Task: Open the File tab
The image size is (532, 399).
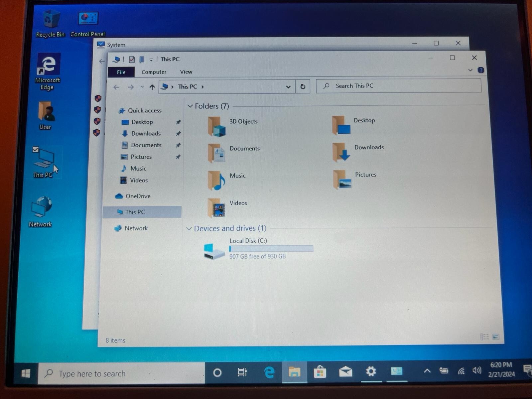Action: (x=121, y=72)
